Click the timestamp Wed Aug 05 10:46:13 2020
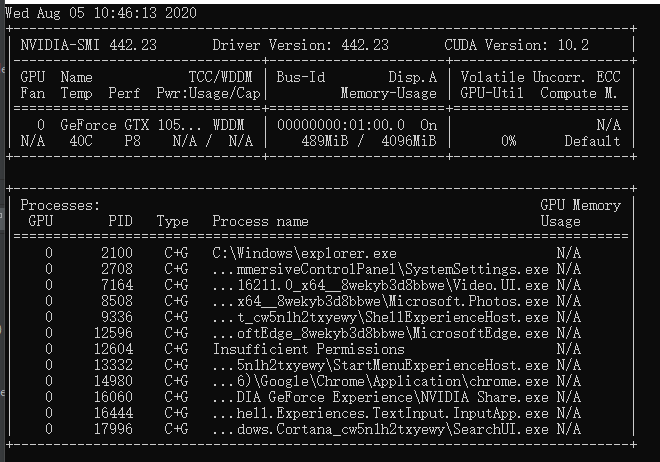The width and height of the screenshot is (660, 462). click(101, 13)
